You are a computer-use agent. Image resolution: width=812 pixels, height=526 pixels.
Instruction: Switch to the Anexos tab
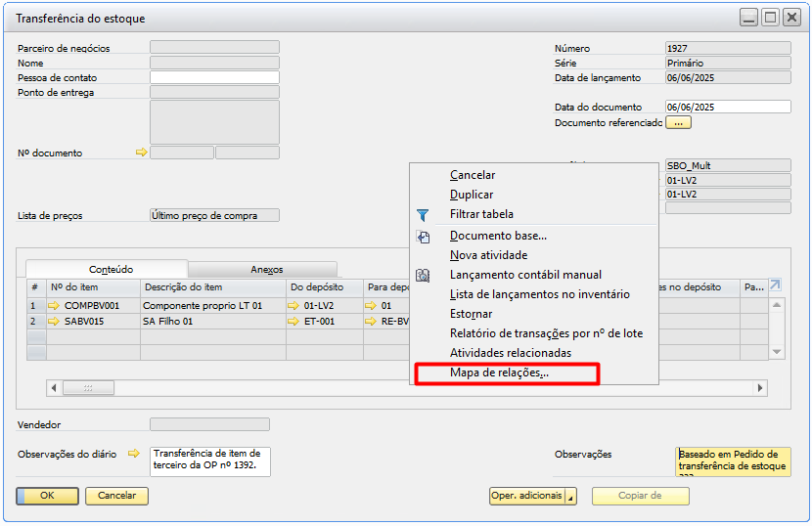pos(266,269)
